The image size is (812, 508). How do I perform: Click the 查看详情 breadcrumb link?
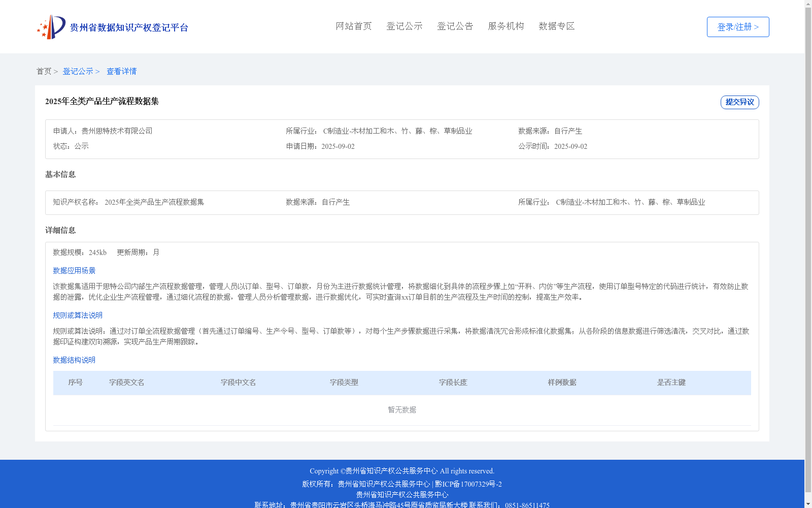tap(121, 72)
